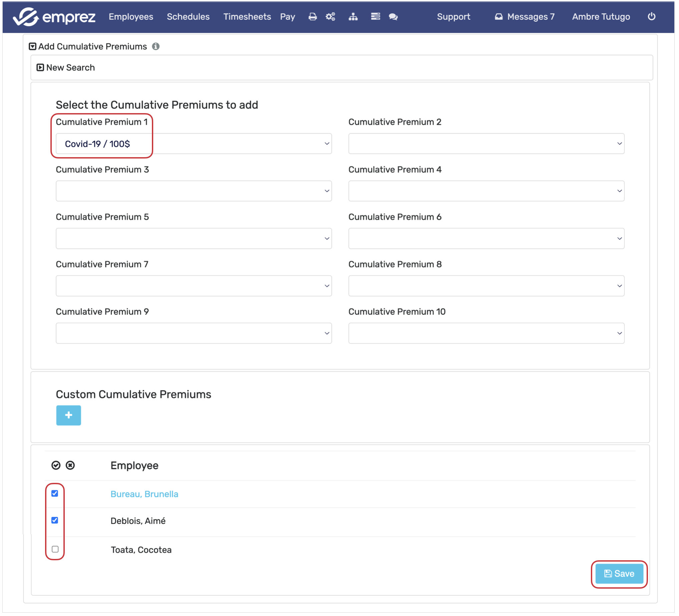This screenshot has width=679, height=616.
Task: Check Toata, Cocotea checkbox
Action: click(55, 549)
